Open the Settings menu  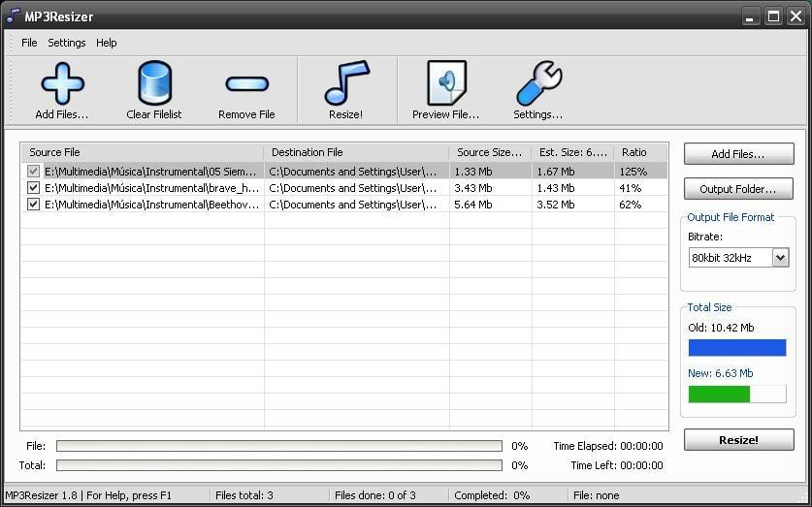pos(67,43)
